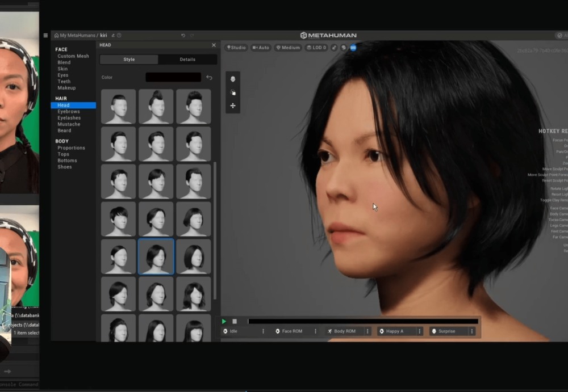
Task: Open the three-dot menu for Idle
Action: pos(263,331)
